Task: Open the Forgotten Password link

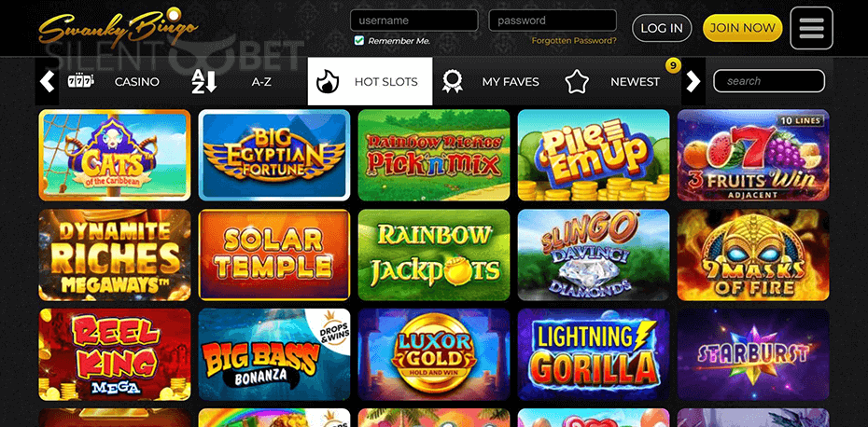Action: pyautogui.click(x=574, y=40)
